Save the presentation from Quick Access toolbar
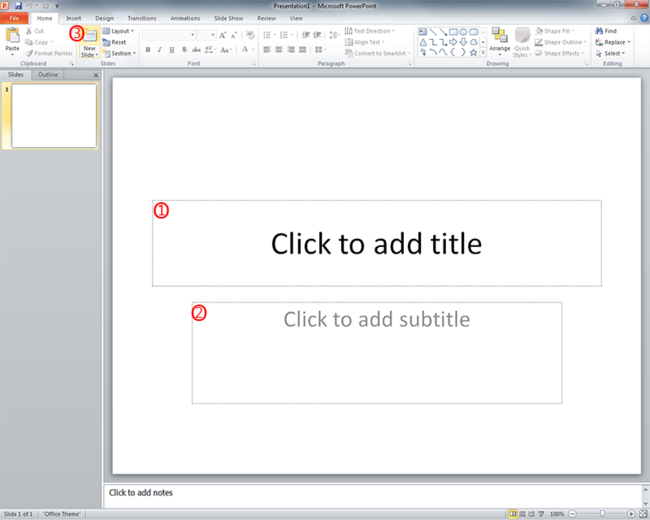The width and height of the screenshot is (650, 520). 18,6
